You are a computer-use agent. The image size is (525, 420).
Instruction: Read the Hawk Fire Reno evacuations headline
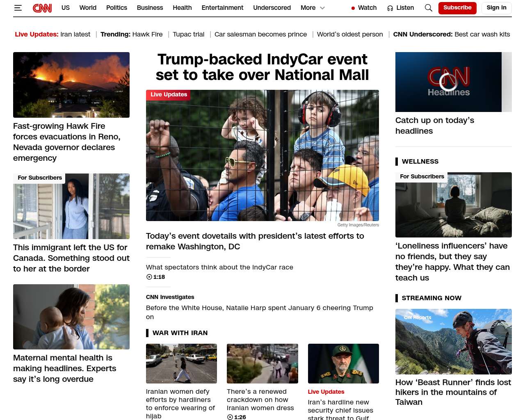[x=67, y=142]
